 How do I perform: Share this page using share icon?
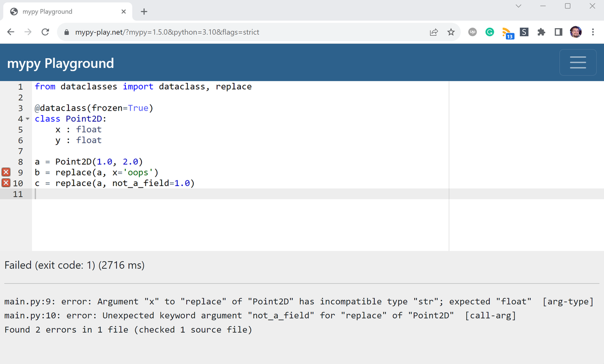pos(433,32)
